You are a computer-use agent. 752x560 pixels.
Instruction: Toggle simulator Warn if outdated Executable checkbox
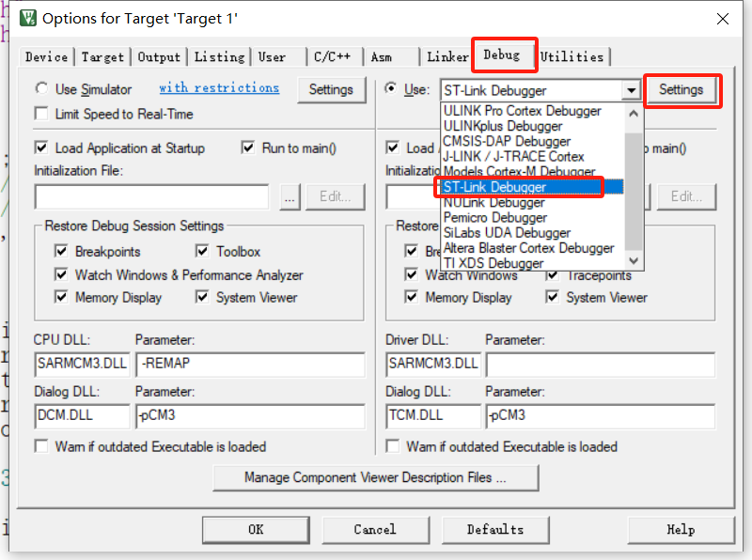pos(41,446)
